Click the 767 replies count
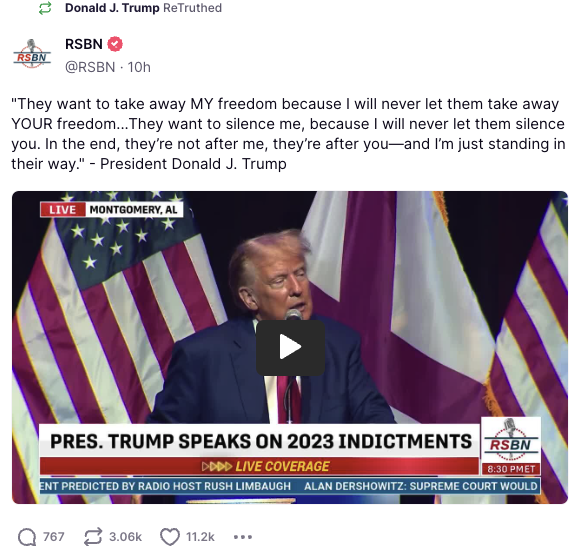The height and width of the screenshot is (546, 577). [x=53, y=537]
